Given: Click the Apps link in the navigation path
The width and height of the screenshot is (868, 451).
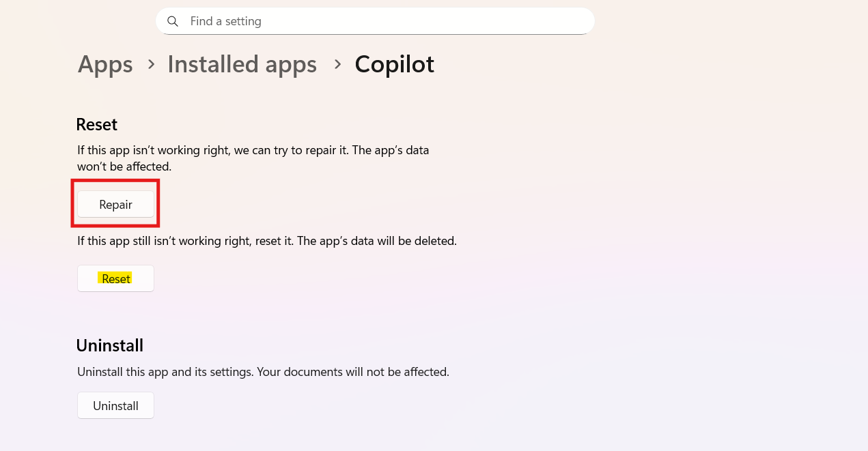Looking at the screenshot, I should [x=105, y=63].
